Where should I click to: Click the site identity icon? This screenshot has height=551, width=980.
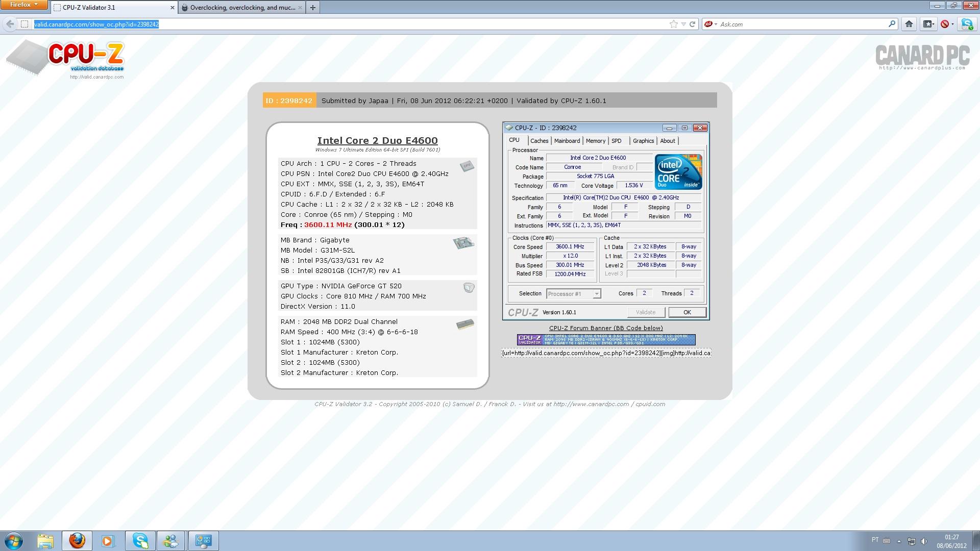24,24
